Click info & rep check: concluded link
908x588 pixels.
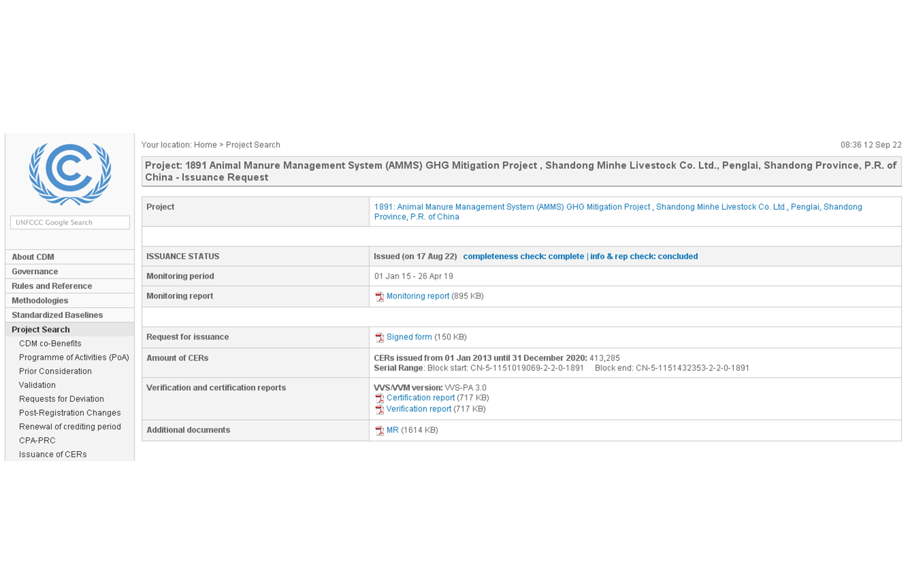click(x=644, y=256)
